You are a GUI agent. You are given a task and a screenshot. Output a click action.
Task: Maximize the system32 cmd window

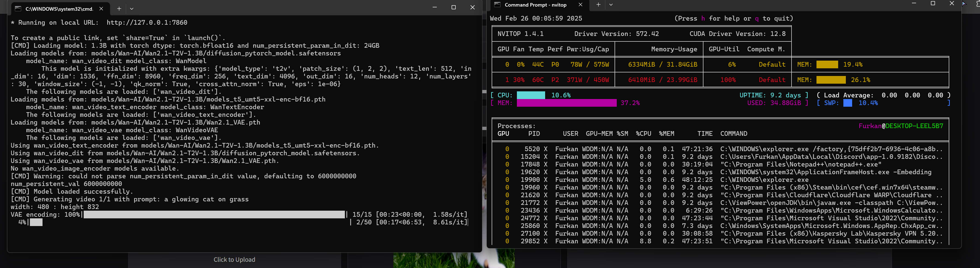click(x=454, y=7)
